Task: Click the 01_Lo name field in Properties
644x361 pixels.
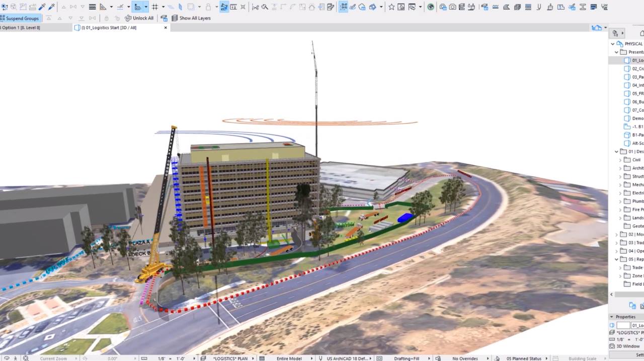Action: (x=637, y=325)
